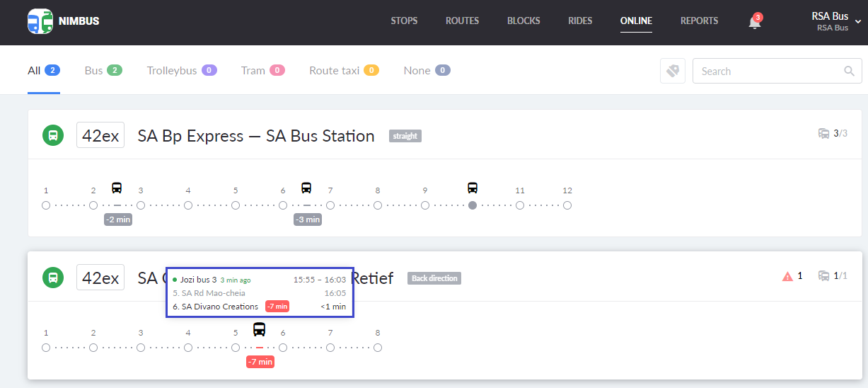Select the Bus filter tab

click(x=103, y=70)
